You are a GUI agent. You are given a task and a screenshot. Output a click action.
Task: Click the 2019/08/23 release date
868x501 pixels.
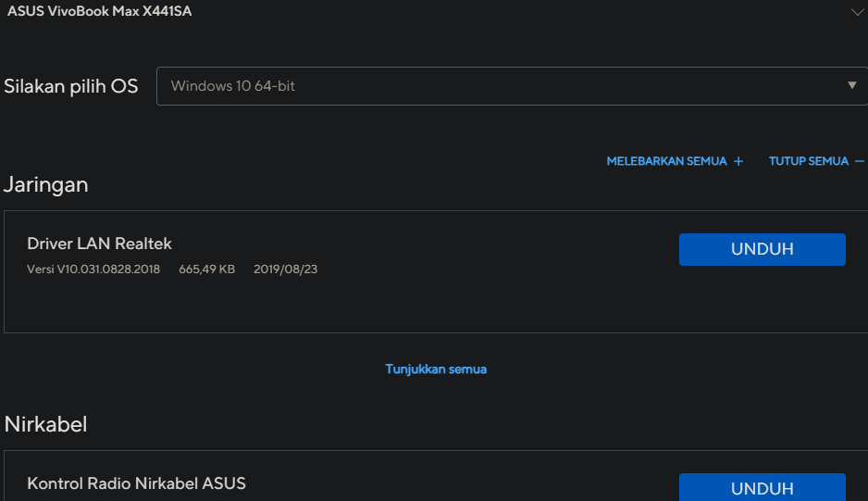pyautogui.click(x=286, y=269)
